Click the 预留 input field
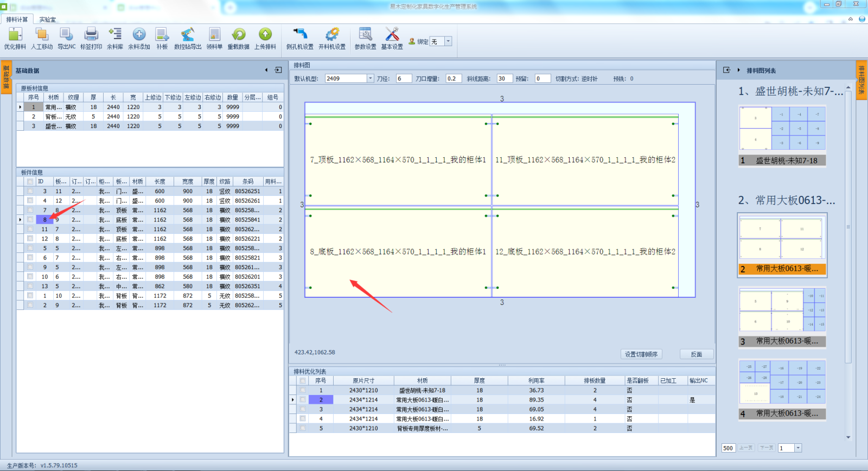The height and width of the screenshot is (471, 868). click(542, 79)
